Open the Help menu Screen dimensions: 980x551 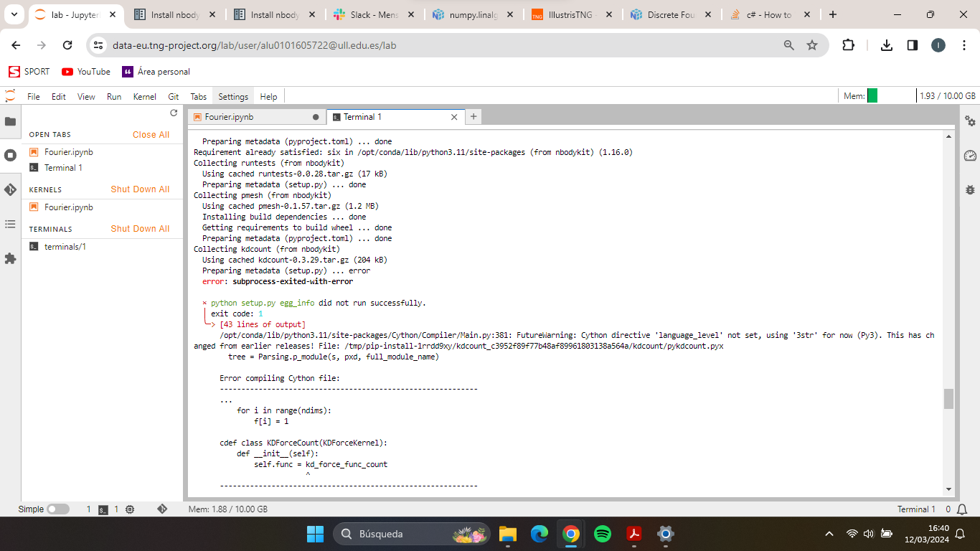point(269,96)
